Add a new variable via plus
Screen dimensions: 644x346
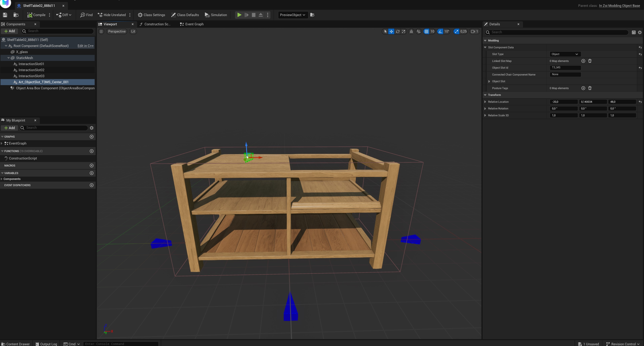(91, 173)
